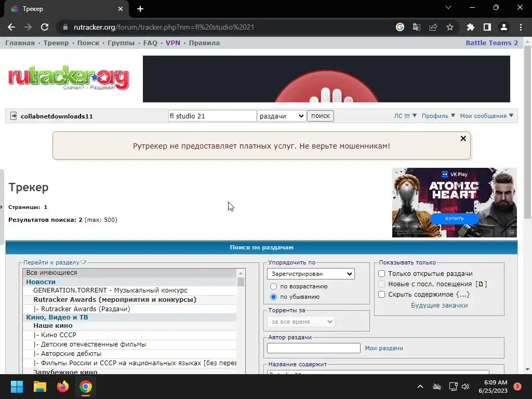Open the Windows Start menu
Image resolution: width=532 pixels, height=399 pixels.
(17, 387)
